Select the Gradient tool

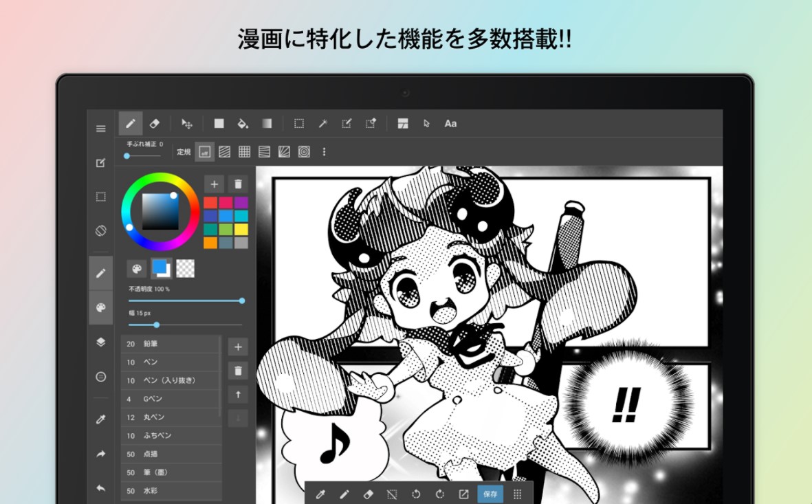[267, 124]
